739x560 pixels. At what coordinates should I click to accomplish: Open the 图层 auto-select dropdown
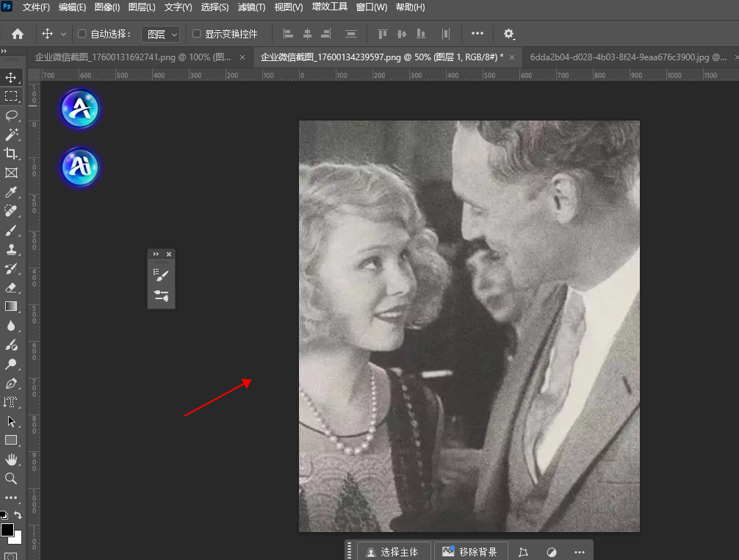tap(160, 34)
